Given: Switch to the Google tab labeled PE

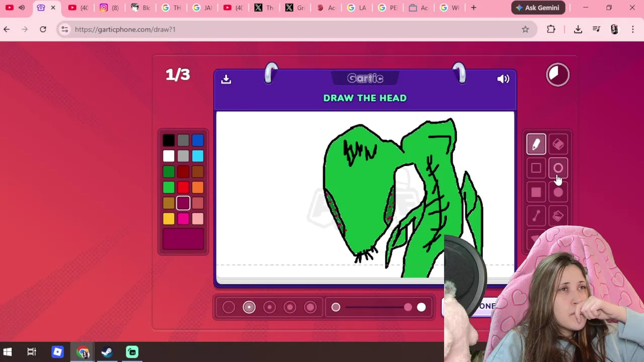Looking at the screenshot, I should [388, 8].
